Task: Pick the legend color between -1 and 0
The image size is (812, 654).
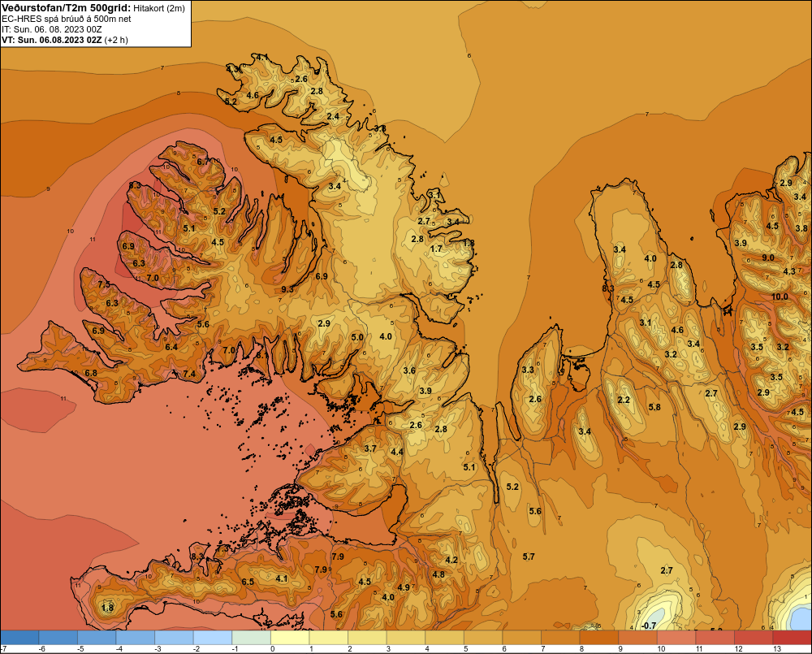Action: point(252,638)
